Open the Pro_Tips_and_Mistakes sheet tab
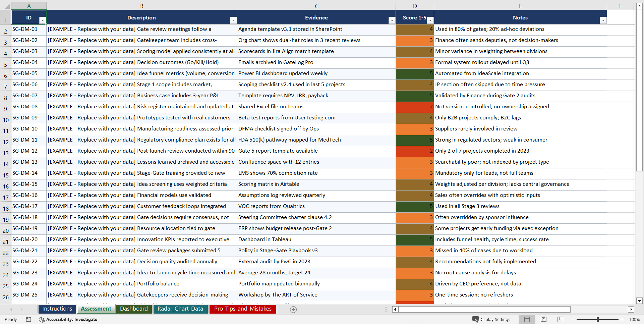This screenshot has width=644, height=324. point(243,309)
